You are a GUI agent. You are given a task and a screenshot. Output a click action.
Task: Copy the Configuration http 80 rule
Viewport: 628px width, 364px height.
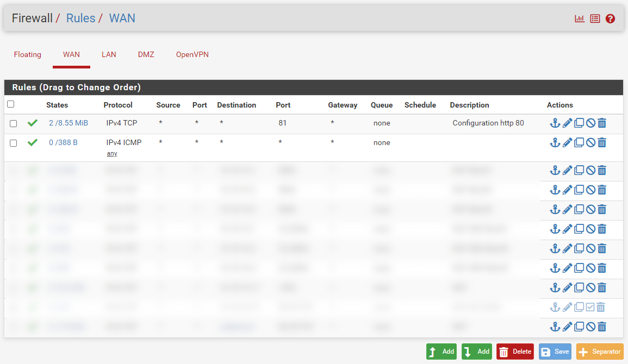click(579, 123)
